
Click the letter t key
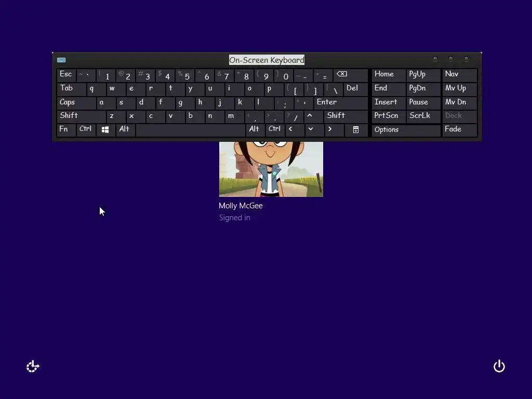click(x=175, y=88)
